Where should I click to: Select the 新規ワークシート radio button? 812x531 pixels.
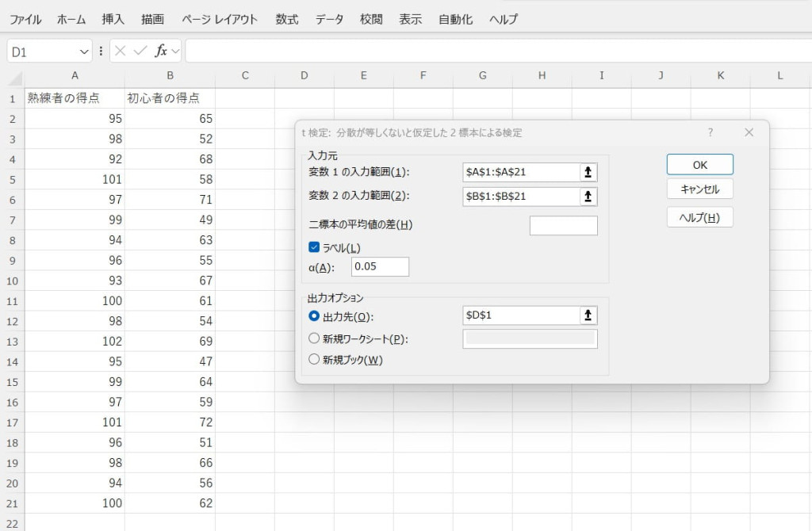[x=314, y=339]
